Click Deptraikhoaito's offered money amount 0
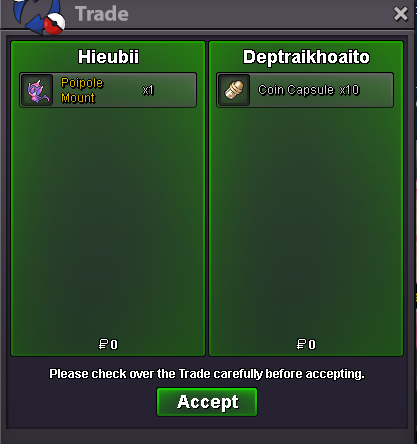Viewport: 417px width, 444px height. tap(312, 344)
